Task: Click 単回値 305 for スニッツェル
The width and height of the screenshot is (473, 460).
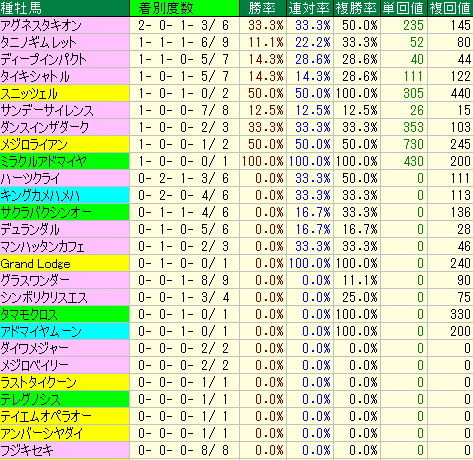Action: [x=413, y=93]
